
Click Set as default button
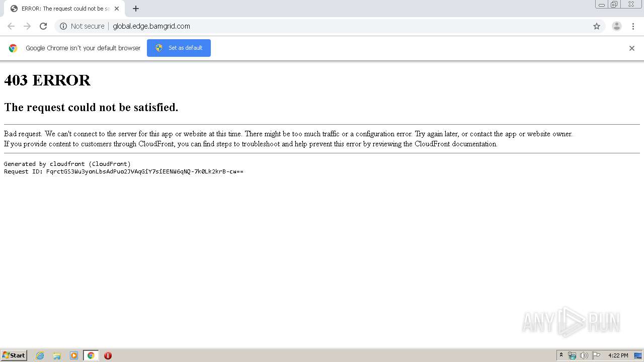(179, 48)
